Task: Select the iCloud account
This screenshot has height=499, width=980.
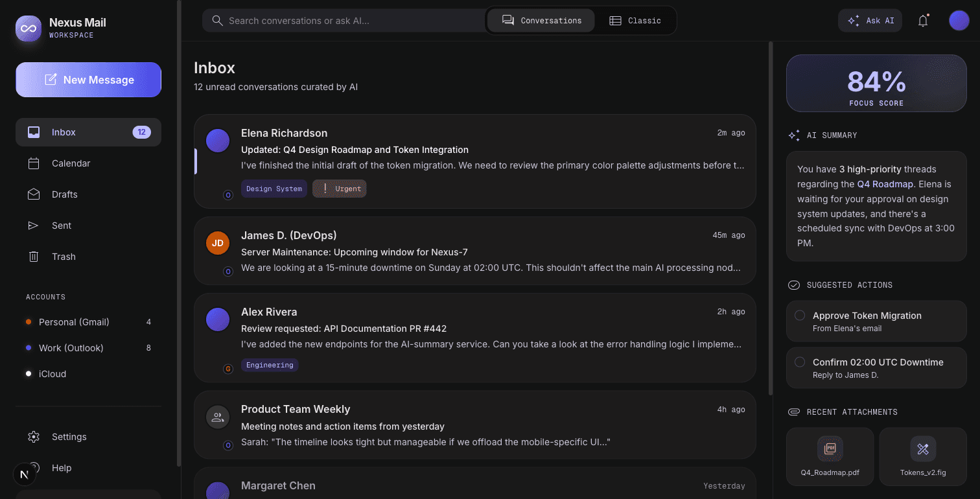Action: coord(88,374)
